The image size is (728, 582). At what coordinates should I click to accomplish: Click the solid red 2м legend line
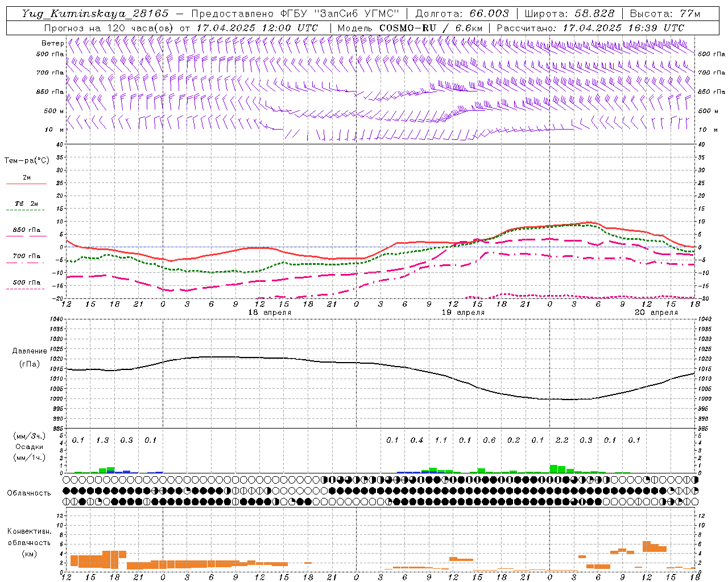pos(26,184)
